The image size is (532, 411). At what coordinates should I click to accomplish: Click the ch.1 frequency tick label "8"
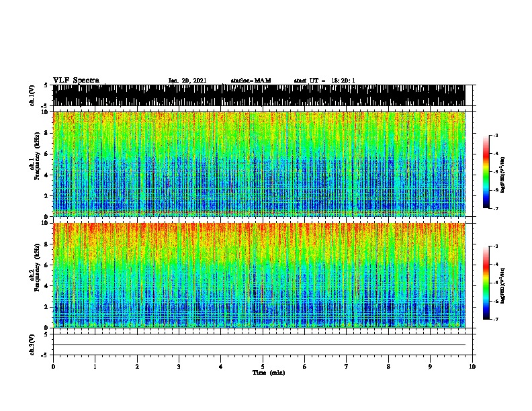coord(47,133)
